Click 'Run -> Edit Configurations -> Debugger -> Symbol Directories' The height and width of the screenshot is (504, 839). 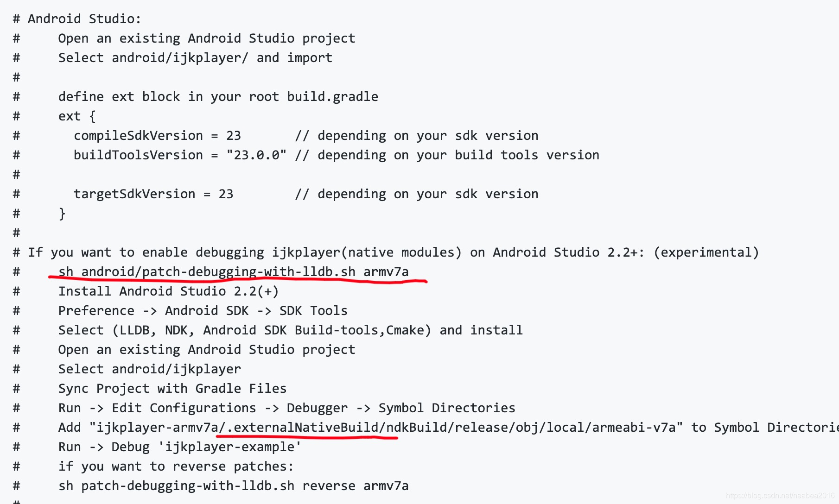click(x=287, y=408)
